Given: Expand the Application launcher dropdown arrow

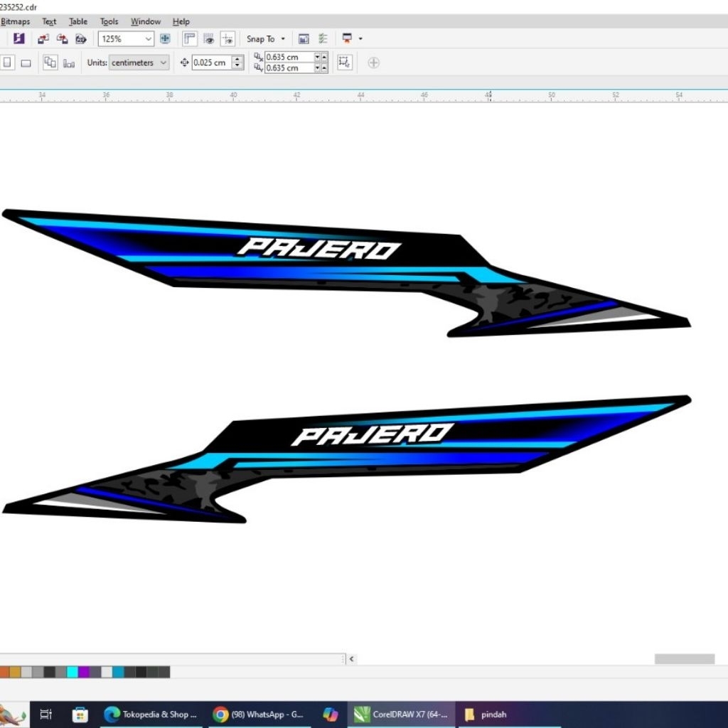Looking at the screenshot, I should coord(360,39).
